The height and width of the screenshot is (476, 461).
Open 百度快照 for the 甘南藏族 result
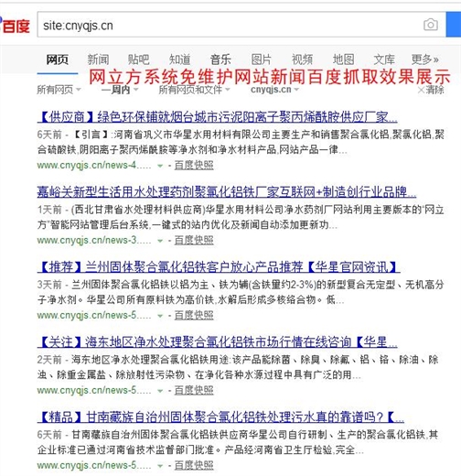[x=194, y=466]
